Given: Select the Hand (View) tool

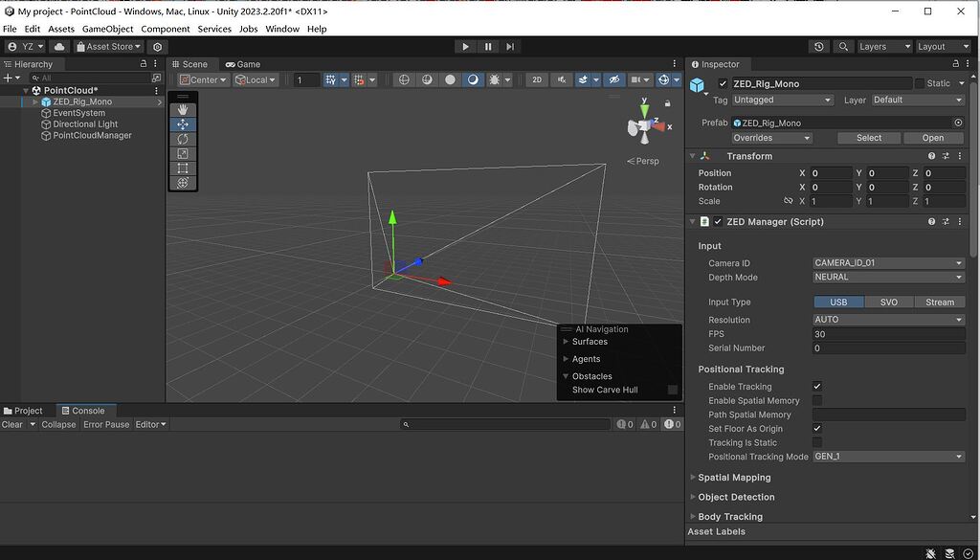Looking at the screenshot, I should point(182,108).
